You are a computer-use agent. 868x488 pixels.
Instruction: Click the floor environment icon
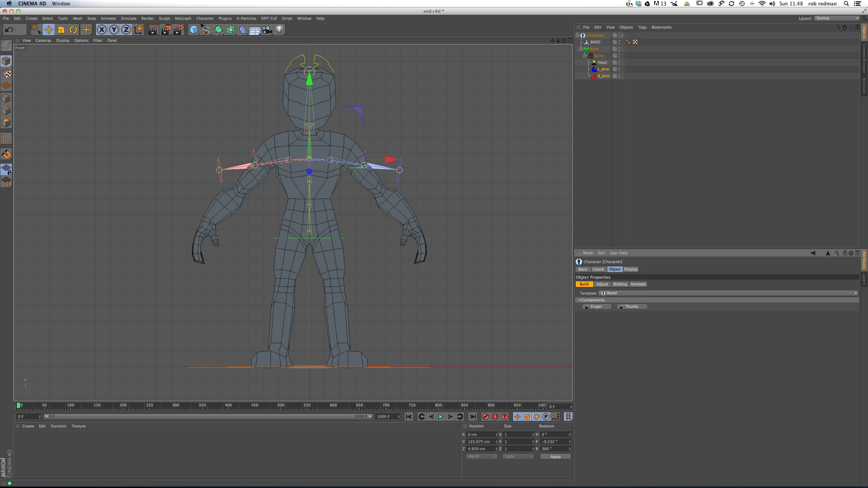pyautogui.click(x=255, y=30)
